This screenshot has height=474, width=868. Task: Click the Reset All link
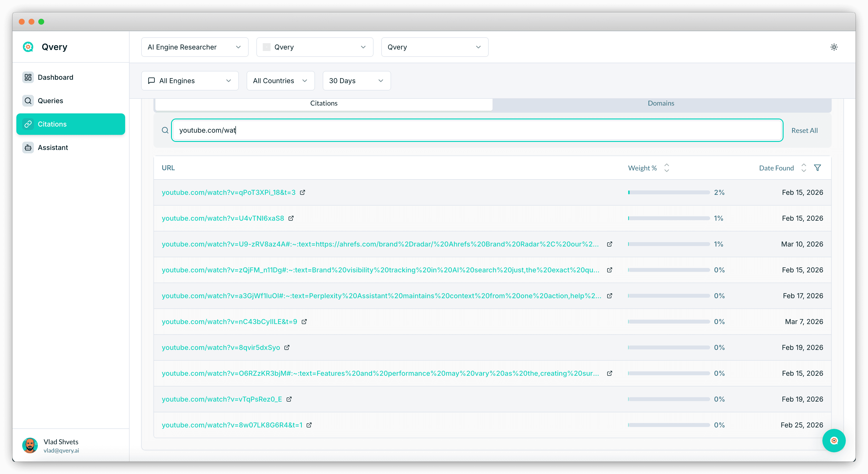804,130
